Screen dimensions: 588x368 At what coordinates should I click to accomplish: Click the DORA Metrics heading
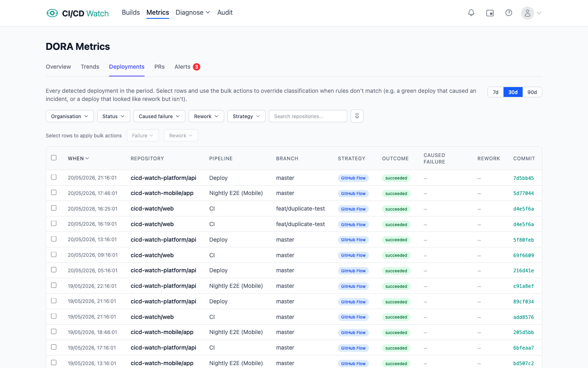tap(78, 47)
